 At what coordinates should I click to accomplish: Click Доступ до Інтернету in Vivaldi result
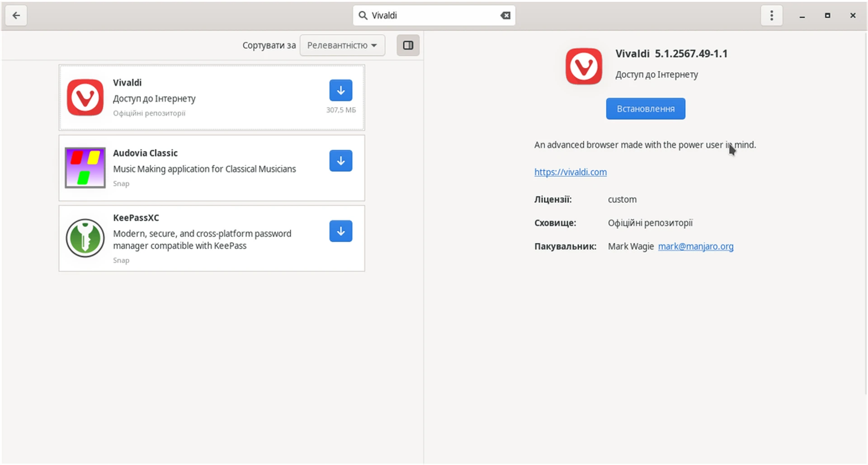154,99
